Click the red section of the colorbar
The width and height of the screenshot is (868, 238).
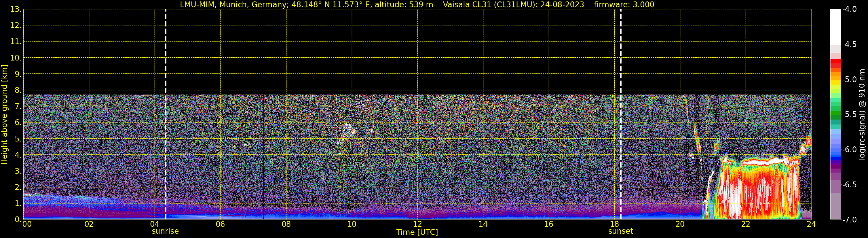pos(835,63)
